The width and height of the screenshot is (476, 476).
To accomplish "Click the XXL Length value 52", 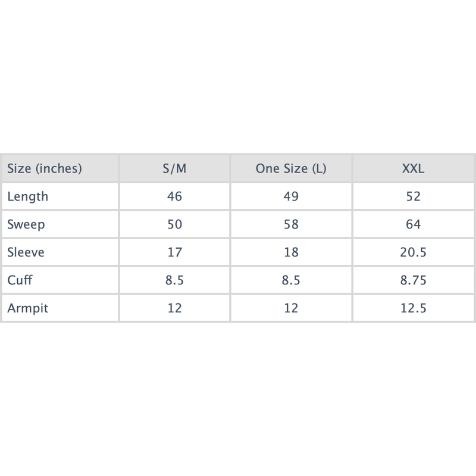I will pos(413,196).
